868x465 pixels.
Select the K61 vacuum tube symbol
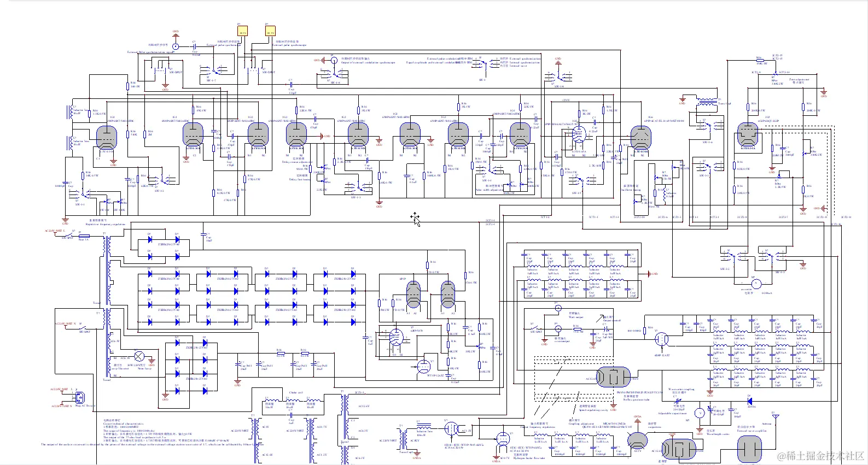(193, 134)
